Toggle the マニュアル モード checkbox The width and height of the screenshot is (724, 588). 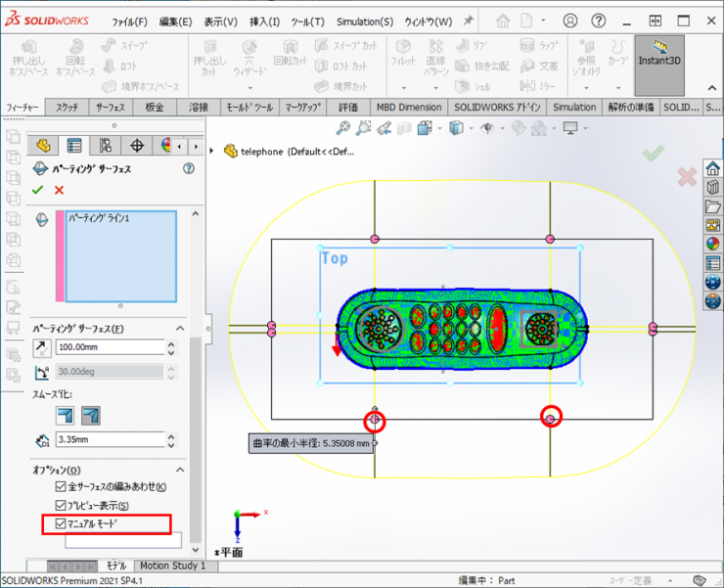(x=59, y=523)
